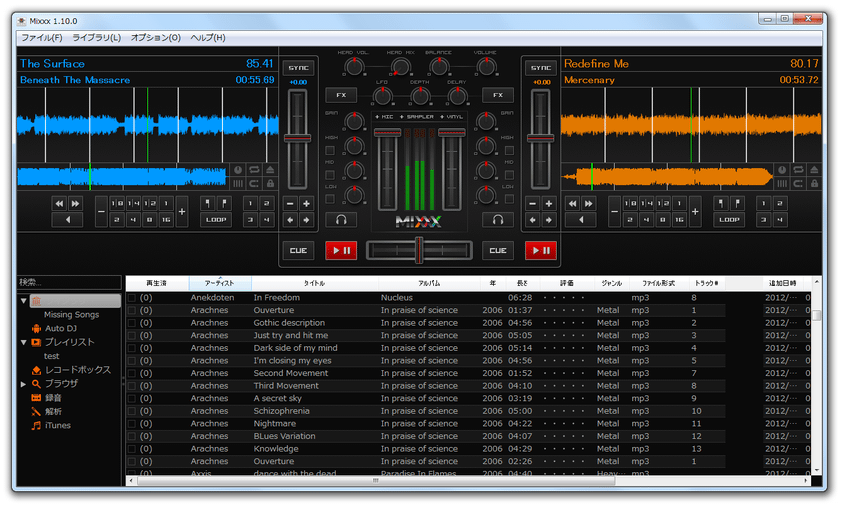842x505 pixels.
Task: Toggle the right channel HIGH kill checkbox
Action: (x=509, y=151)
